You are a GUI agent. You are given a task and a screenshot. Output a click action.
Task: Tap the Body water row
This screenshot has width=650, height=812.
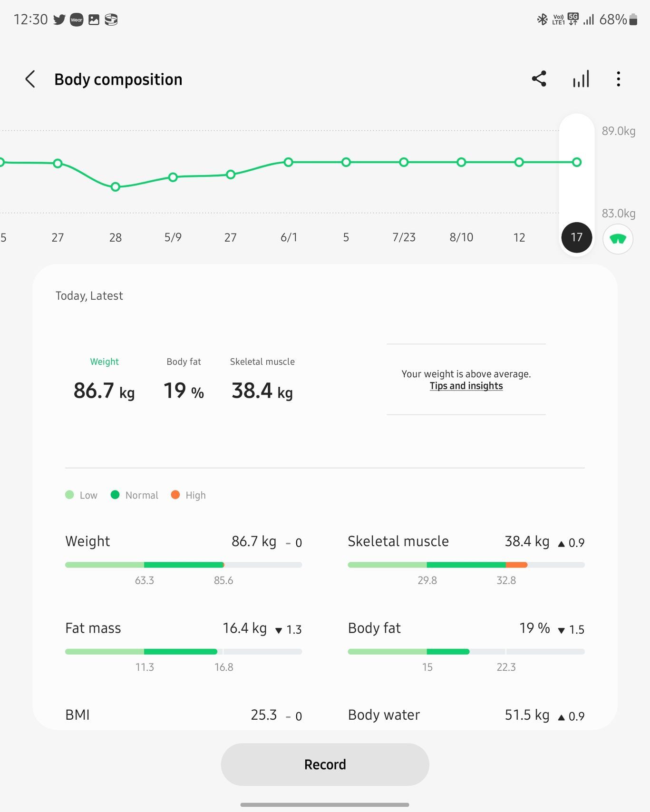(466, 715)
